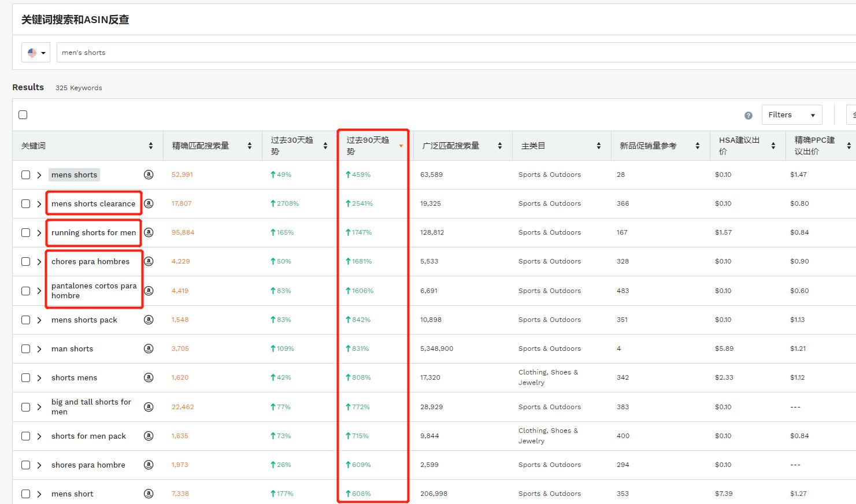
Task: Expand the shorts mens row chevron
Action: pyautogui.click(x=39, y=378)
